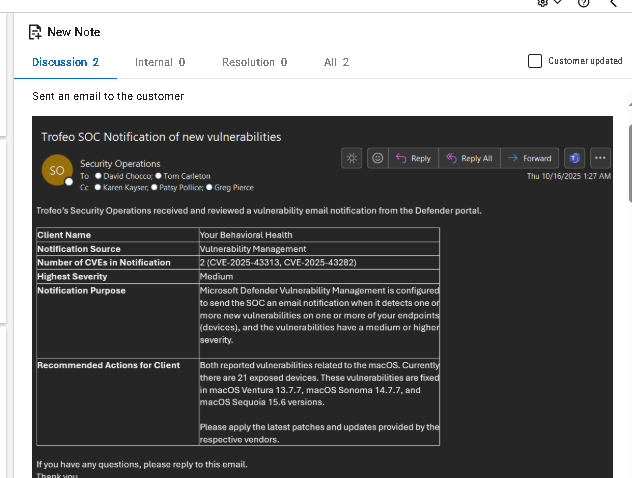
Task: Open the three-dots more actions menu
Action: point(600,158)
